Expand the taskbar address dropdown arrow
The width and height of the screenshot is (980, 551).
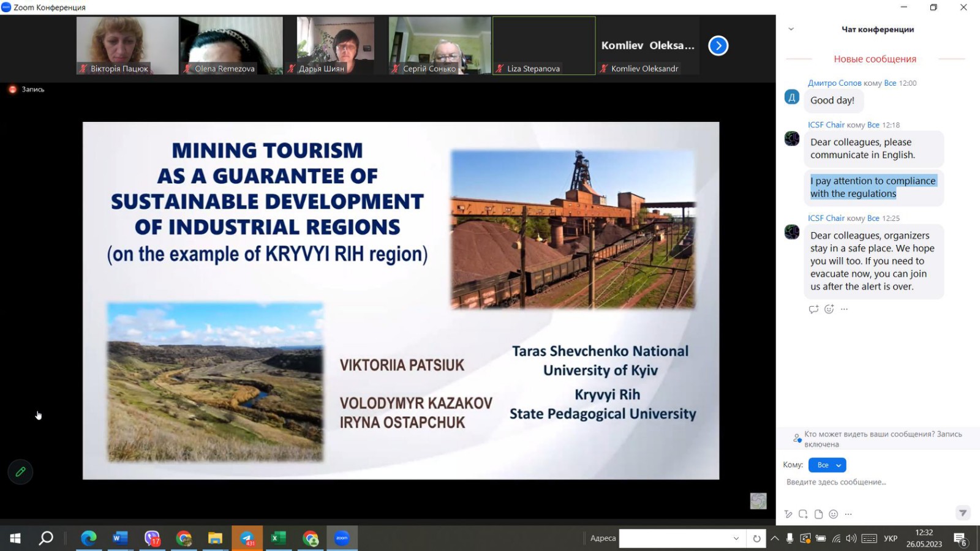click(x=736, y=538)
